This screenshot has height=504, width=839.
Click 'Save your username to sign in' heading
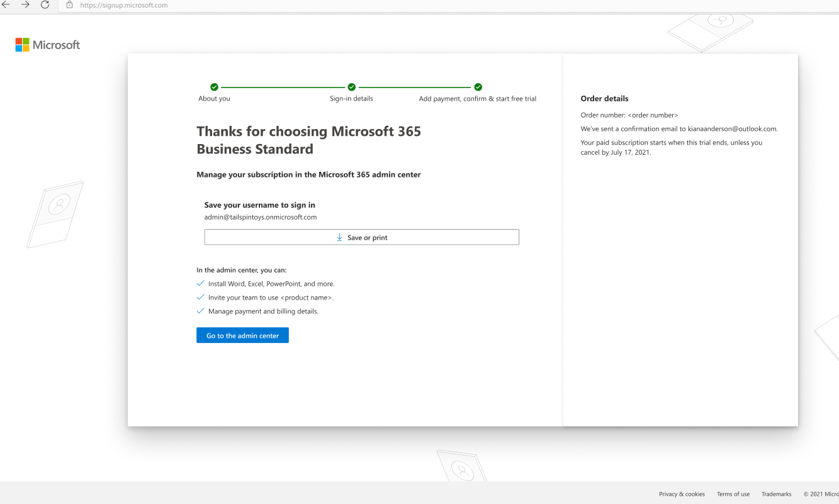pos(260,205)
